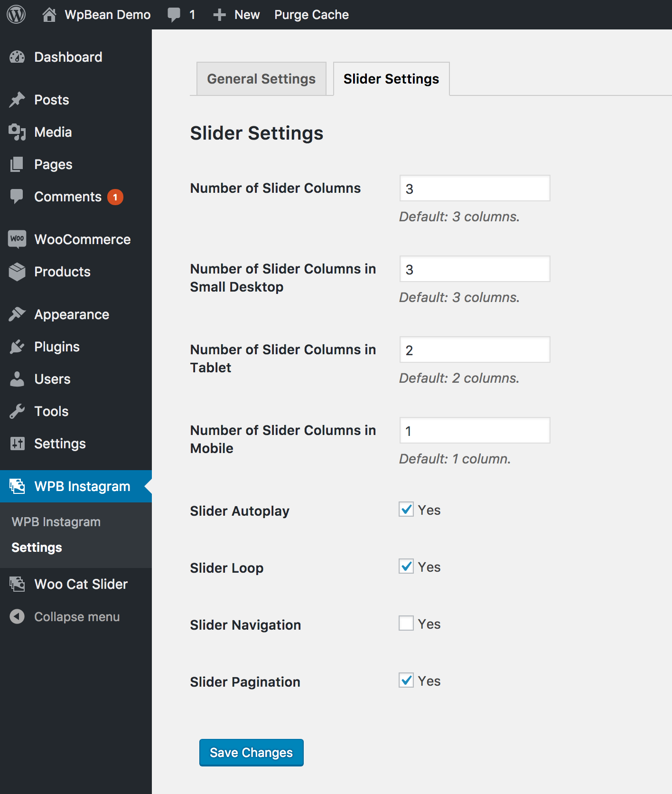This screenshot has height=794, width=672.
Task: Click the Pages icon in sidebar
Action: click(17, 164)
